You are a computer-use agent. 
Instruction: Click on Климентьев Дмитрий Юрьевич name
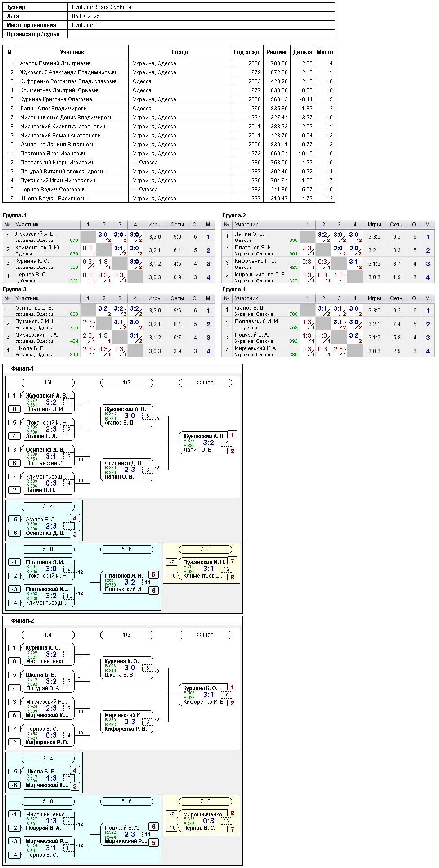click(60, 90)
